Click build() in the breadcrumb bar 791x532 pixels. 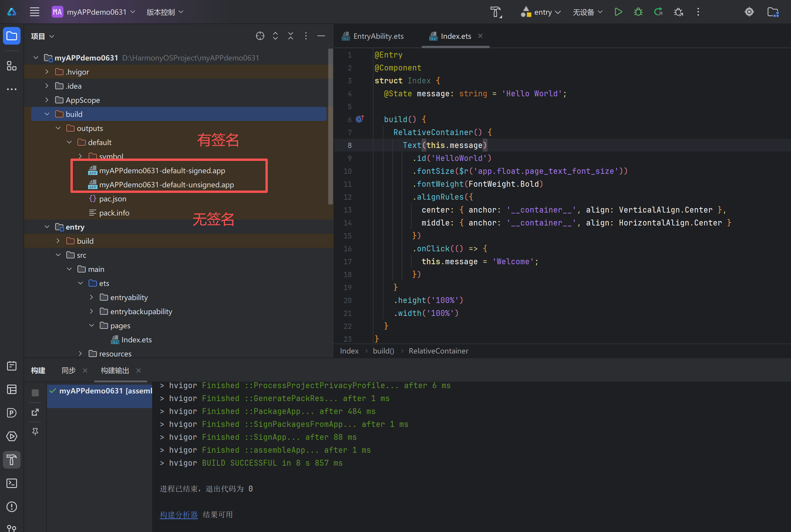(x=383, y=351)
